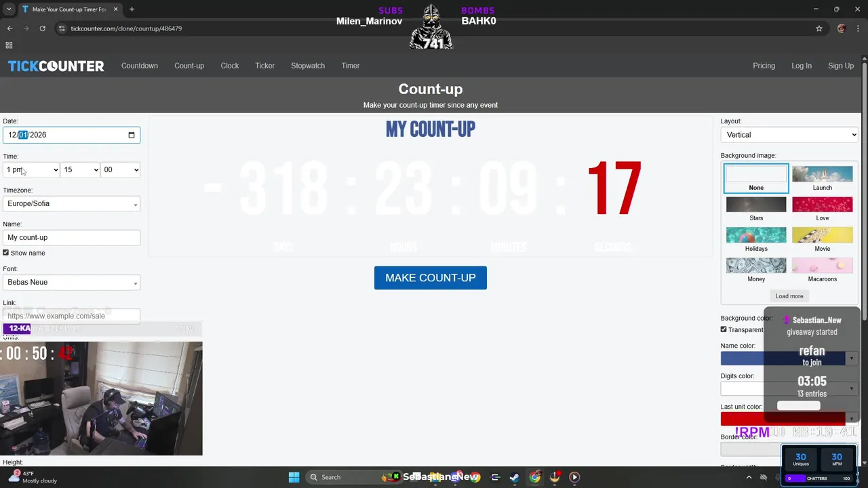
Task: Open the site information icon in address bar
Action: pos(62,28)
